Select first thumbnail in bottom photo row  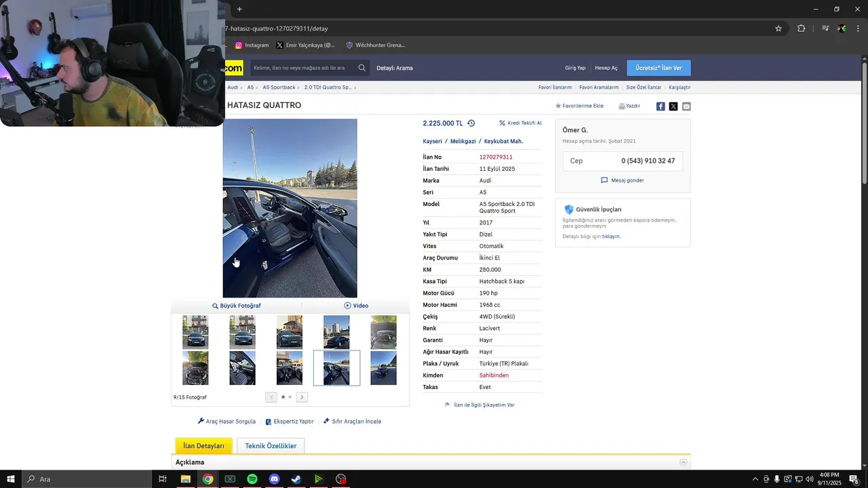coord(195,368)
